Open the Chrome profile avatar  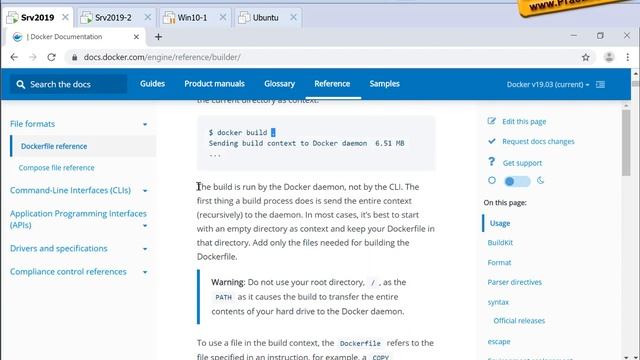pyautogui.click(x=609, y=57)
